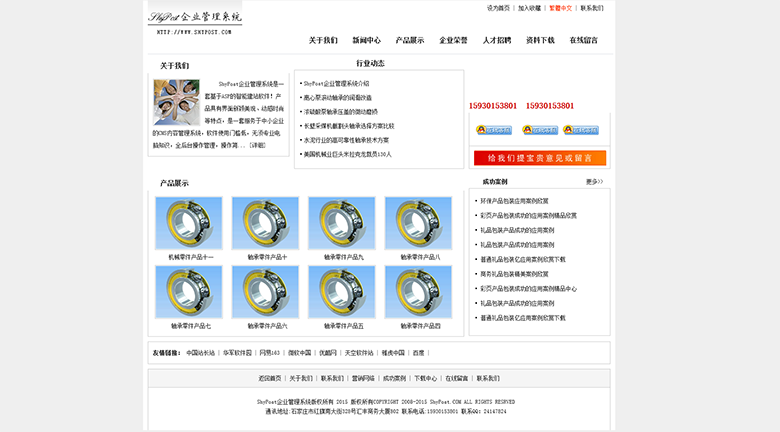Switch to 繁體中文 language link

click(x=561, y=8)
